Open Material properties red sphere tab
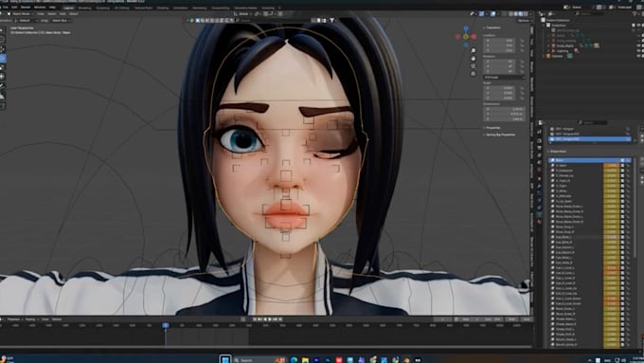 (x=539, y=222)
